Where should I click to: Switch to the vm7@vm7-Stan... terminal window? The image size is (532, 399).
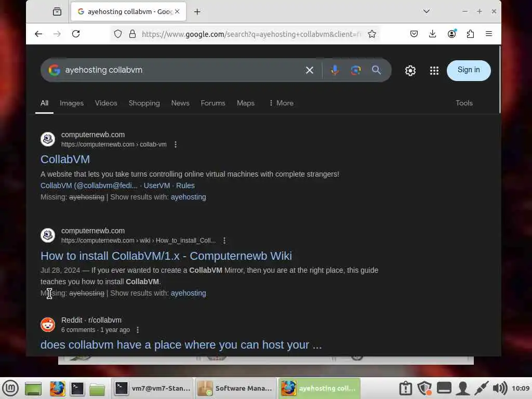click(x=153, y=389)
